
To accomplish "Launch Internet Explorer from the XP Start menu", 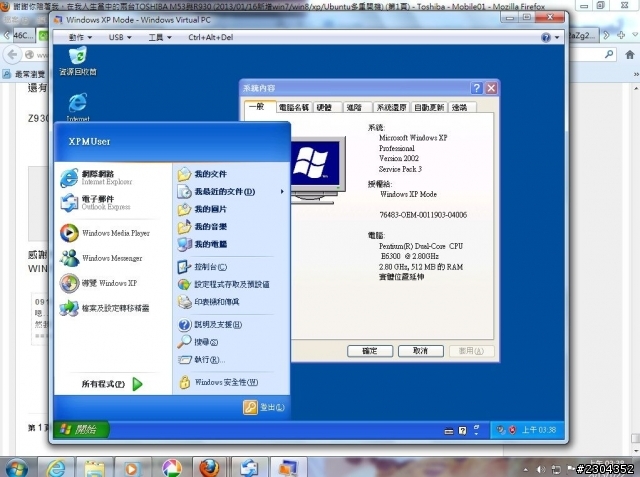I will tap(97, 177).
